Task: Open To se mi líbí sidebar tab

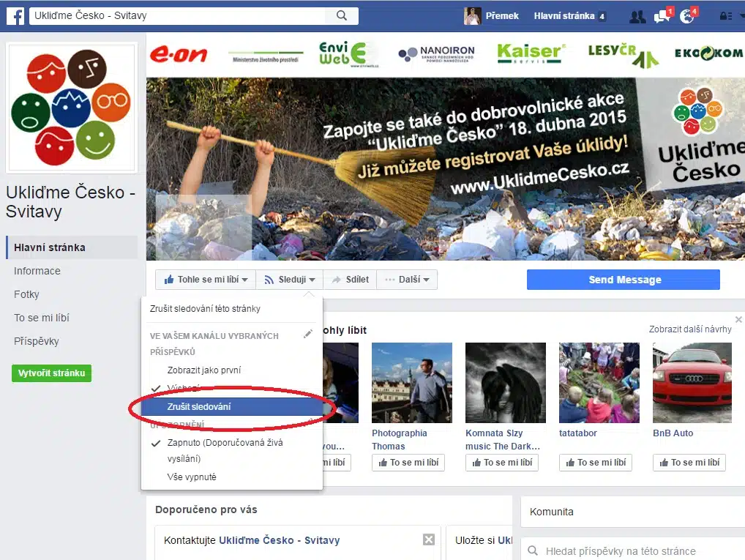Action: (41, 318)
